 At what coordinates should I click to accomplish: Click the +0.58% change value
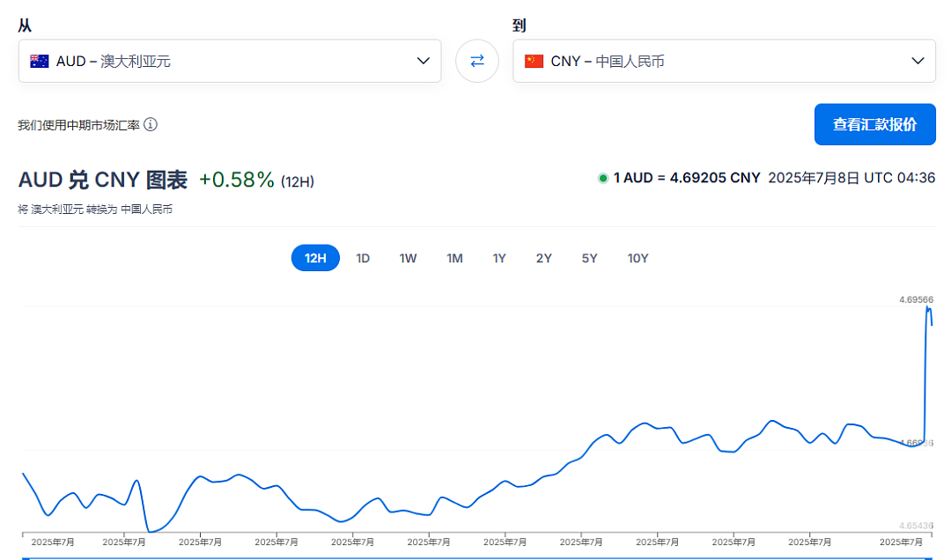point(237,180)
